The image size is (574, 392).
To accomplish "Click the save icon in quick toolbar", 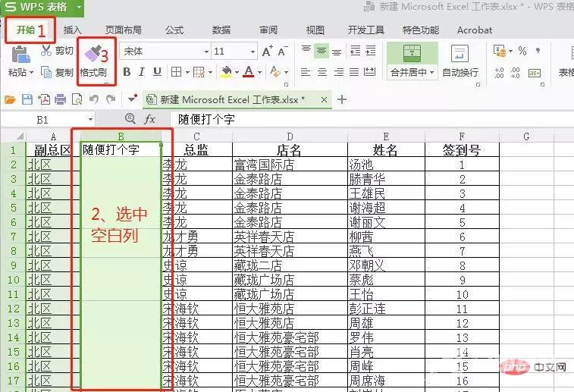I will click(27, 99).
